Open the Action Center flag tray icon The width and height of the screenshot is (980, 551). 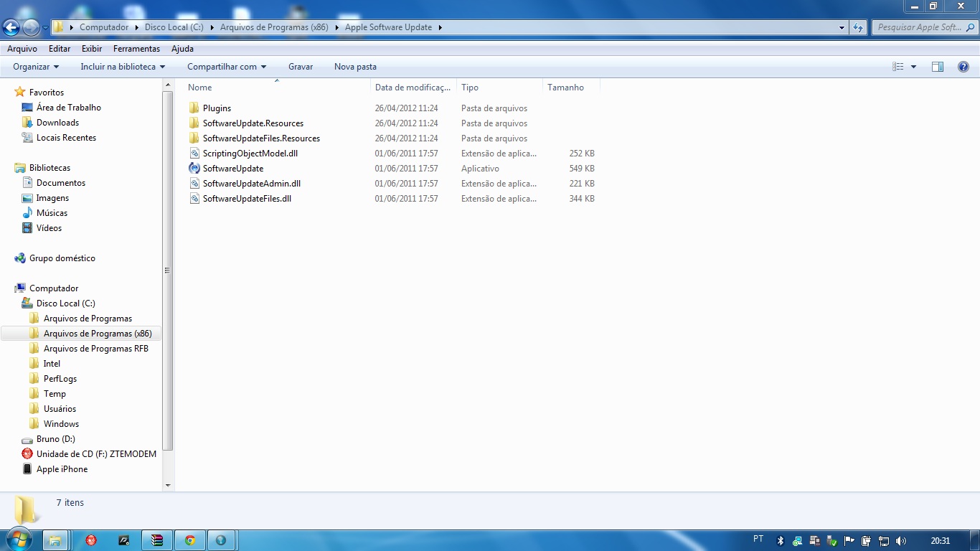point(849,541)
